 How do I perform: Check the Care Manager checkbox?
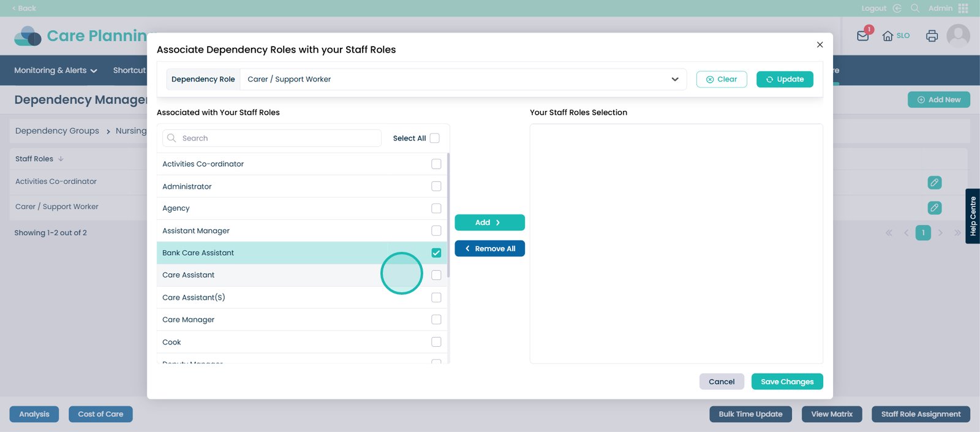click(x=436, y=320)
